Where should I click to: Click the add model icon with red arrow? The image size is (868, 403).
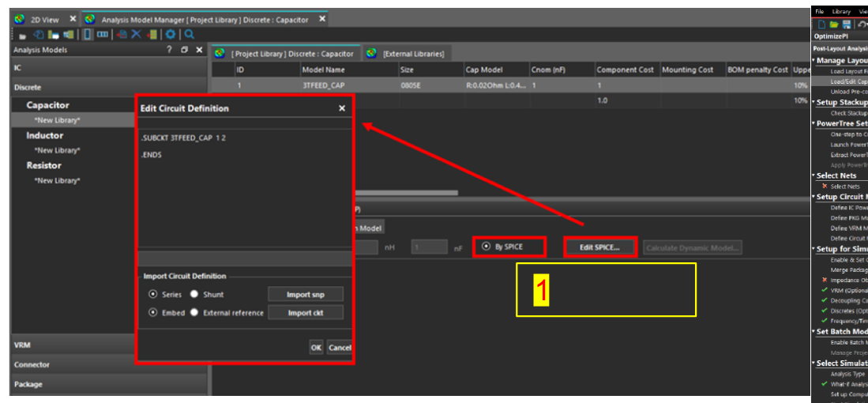[122, 35]
